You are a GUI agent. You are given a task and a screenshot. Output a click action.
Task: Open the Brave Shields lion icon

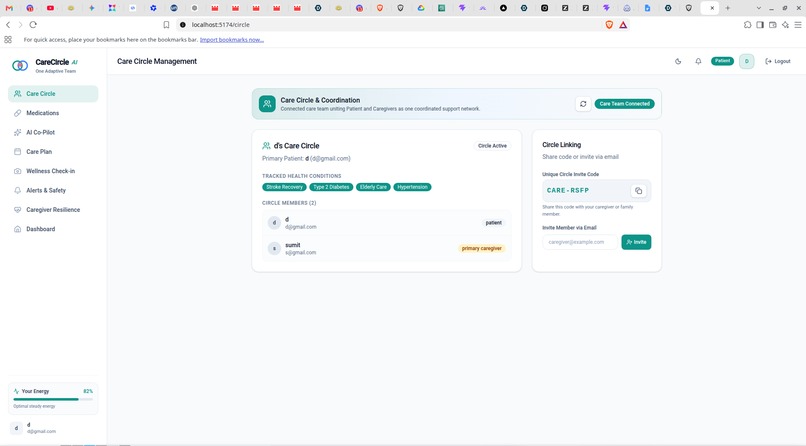click(609, 25)
